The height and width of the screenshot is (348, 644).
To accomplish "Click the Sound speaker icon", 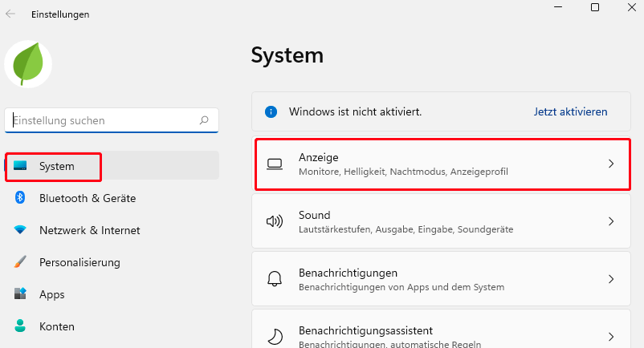I will pyautogui.click(x=275, y=221).
